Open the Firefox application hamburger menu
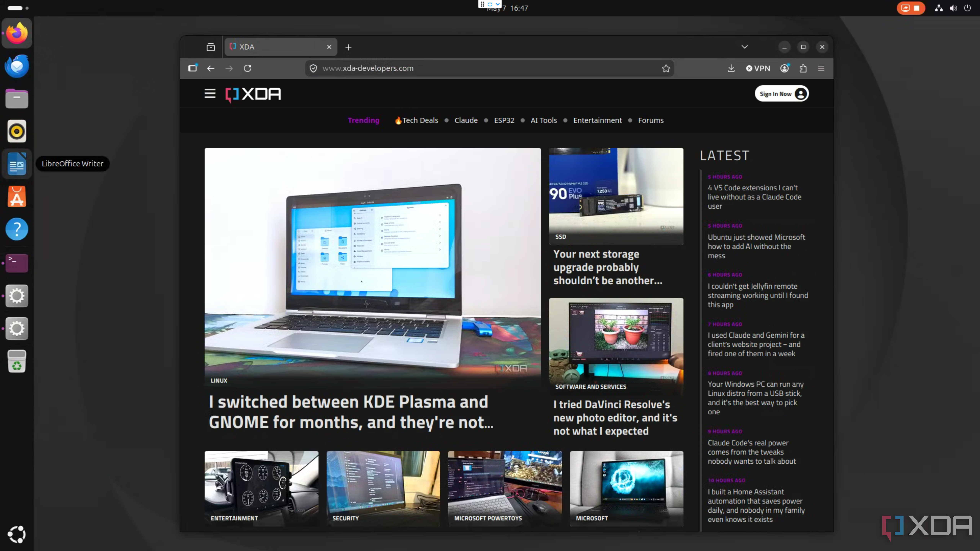The height and width of the screenshot is (551, 980). point(821,68)
